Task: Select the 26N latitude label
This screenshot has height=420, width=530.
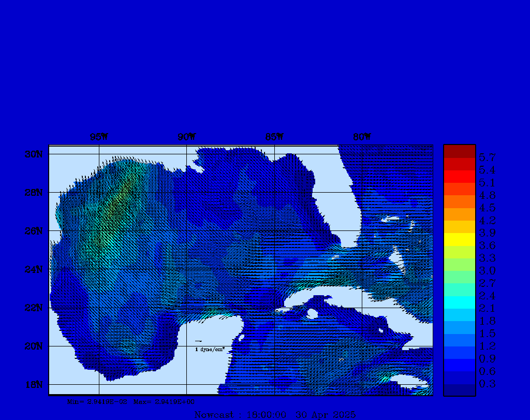Action: click(34, 231)
